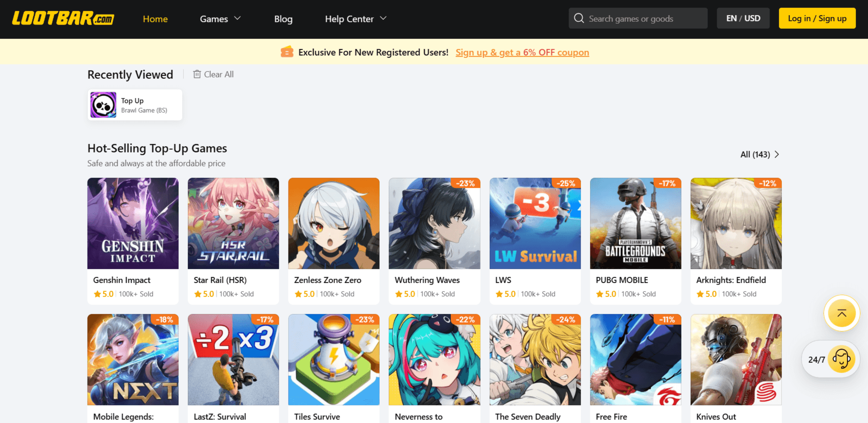Open the Arknights: Endfield thumbnail
Screen dimensions: 868x423
pos(736,223)
